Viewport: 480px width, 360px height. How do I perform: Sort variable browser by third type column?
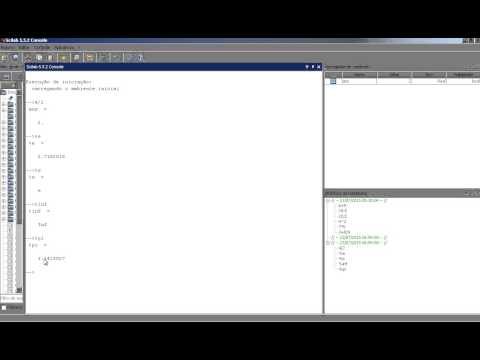point(429,75)
